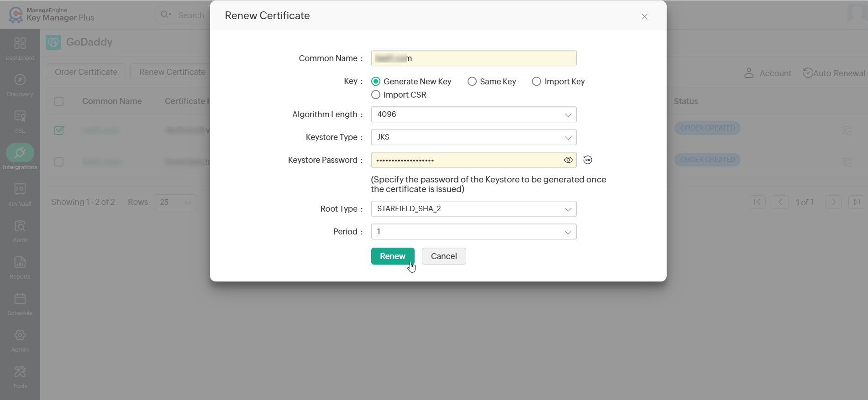The height and width of the screenshot is (400, 868).
Task: Click the GoDaddy integration icon
Action: [53, 42]
